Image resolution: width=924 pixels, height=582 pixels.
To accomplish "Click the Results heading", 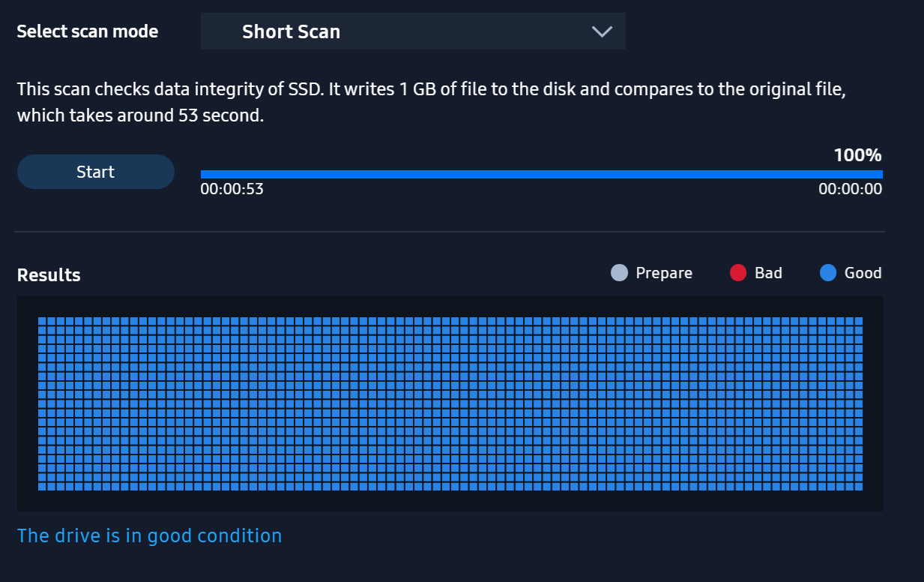I will 49,275.
